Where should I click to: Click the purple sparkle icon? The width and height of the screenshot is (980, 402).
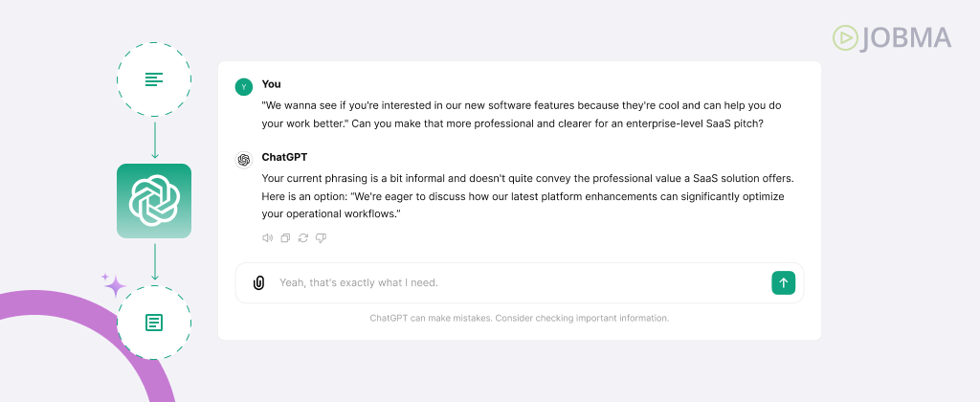(x=115, y=285)
